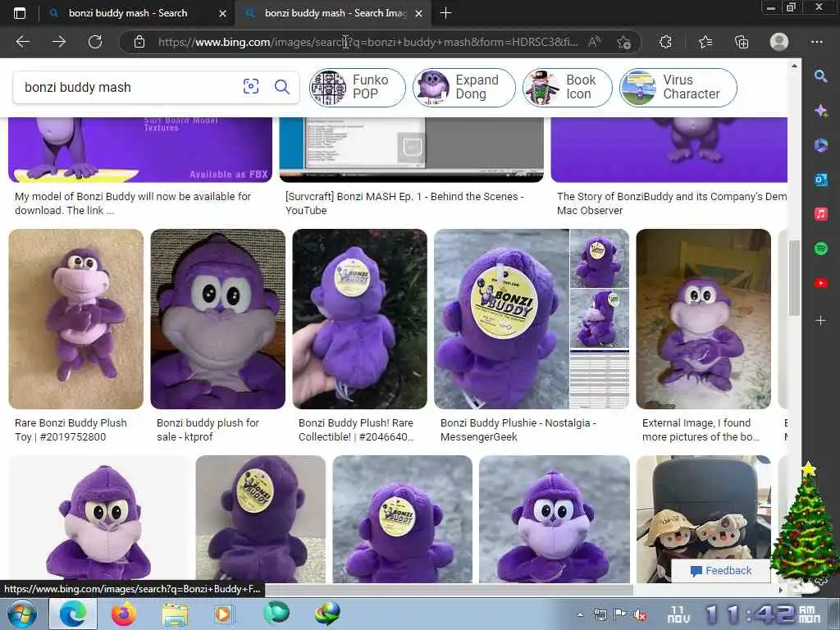Close the Search Images tab

419,13
